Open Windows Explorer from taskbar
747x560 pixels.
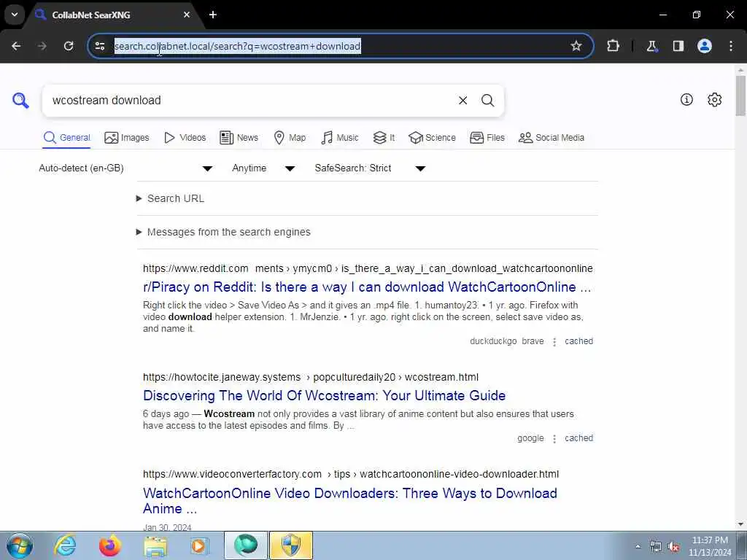(156, 545)
